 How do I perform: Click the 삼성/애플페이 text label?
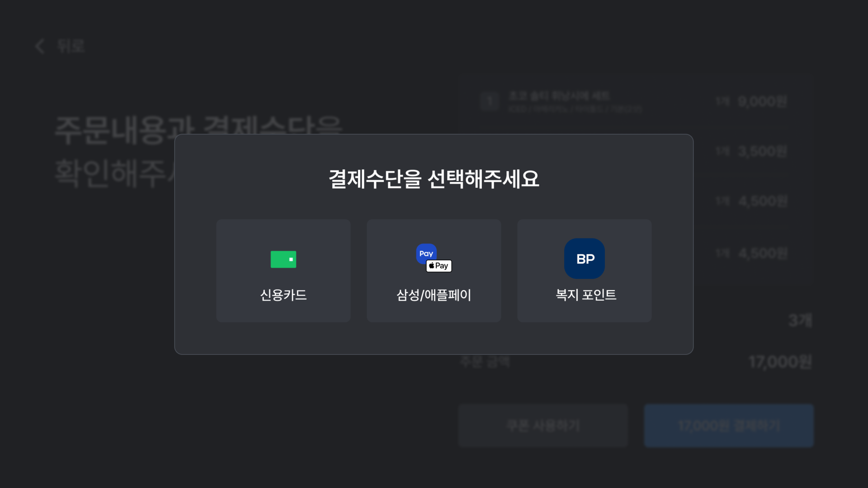click(434, 295)
